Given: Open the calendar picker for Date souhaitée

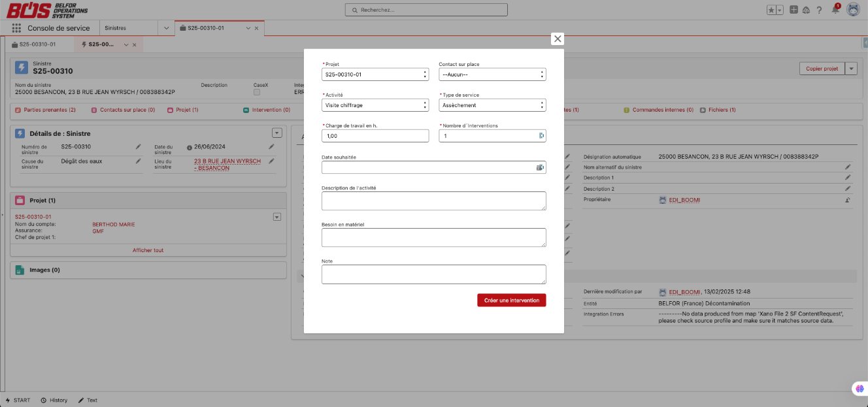Looking at the screenshot, I should coord(540,167).
